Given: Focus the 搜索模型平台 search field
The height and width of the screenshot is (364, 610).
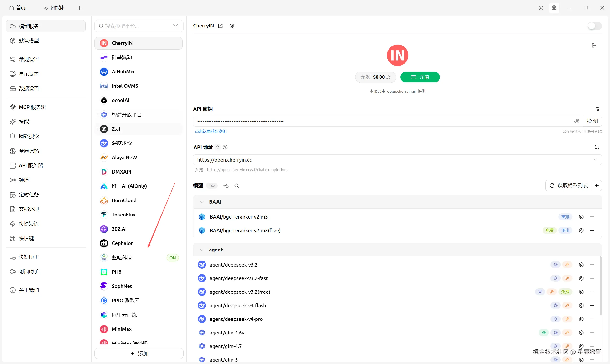Looking at the screenshot, I should coord(139,26).
